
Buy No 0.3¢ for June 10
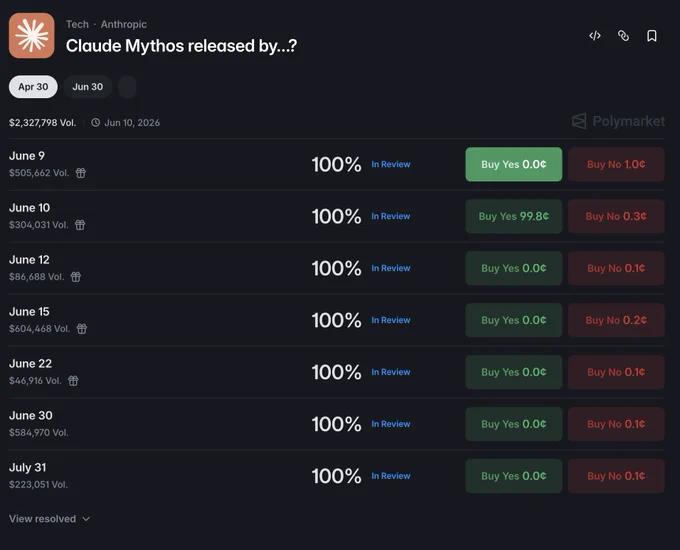tap(616, 216)
